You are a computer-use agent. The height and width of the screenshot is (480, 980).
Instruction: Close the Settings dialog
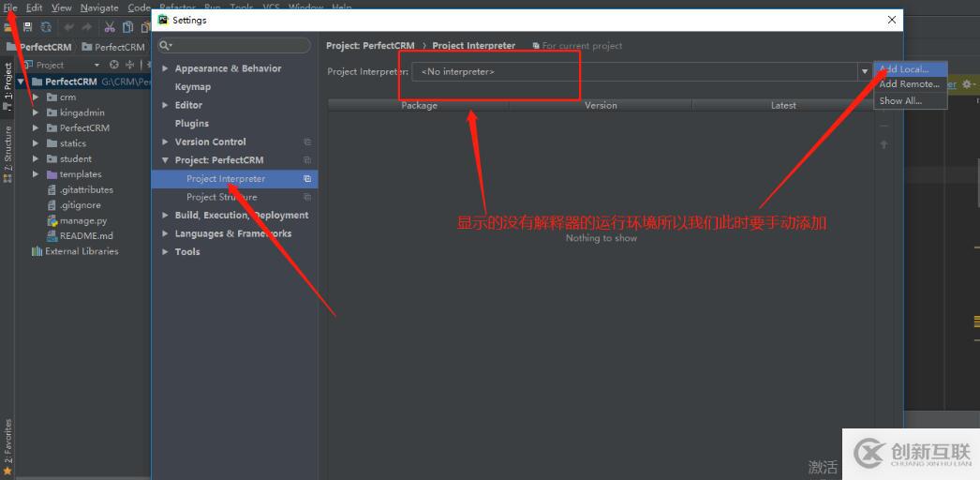[892, 20]
